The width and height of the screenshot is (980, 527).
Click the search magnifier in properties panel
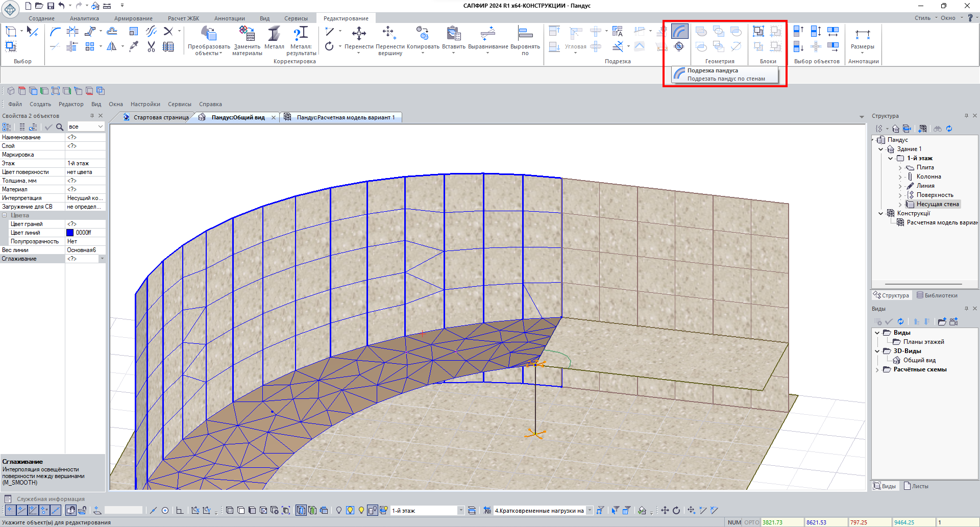(60, 127)
